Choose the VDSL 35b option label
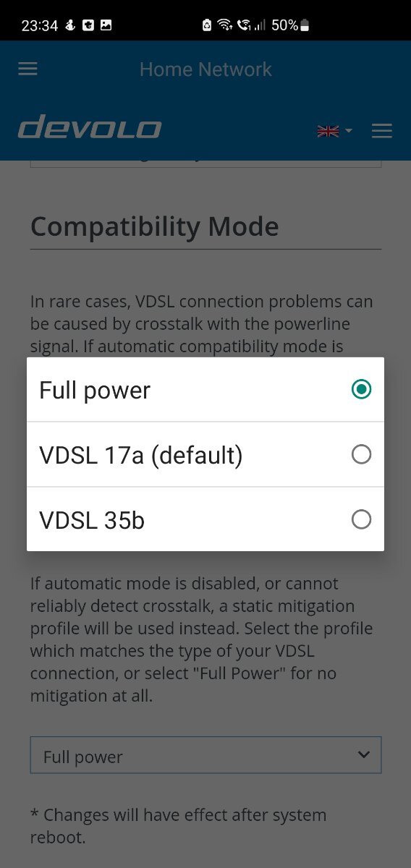Screen dimensions: 411x868 (x=92, y=519)
